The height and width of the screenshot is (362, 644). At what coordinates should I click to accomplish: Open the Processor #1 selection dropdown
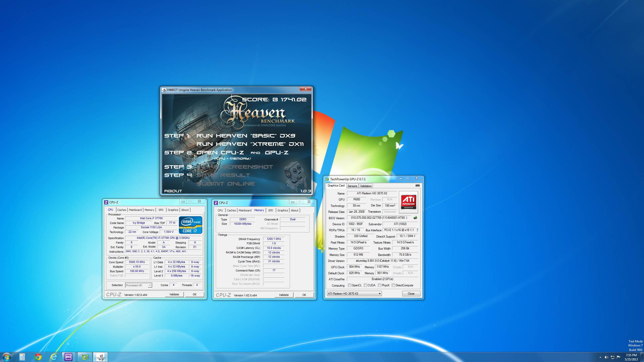(x=138, y=285)
